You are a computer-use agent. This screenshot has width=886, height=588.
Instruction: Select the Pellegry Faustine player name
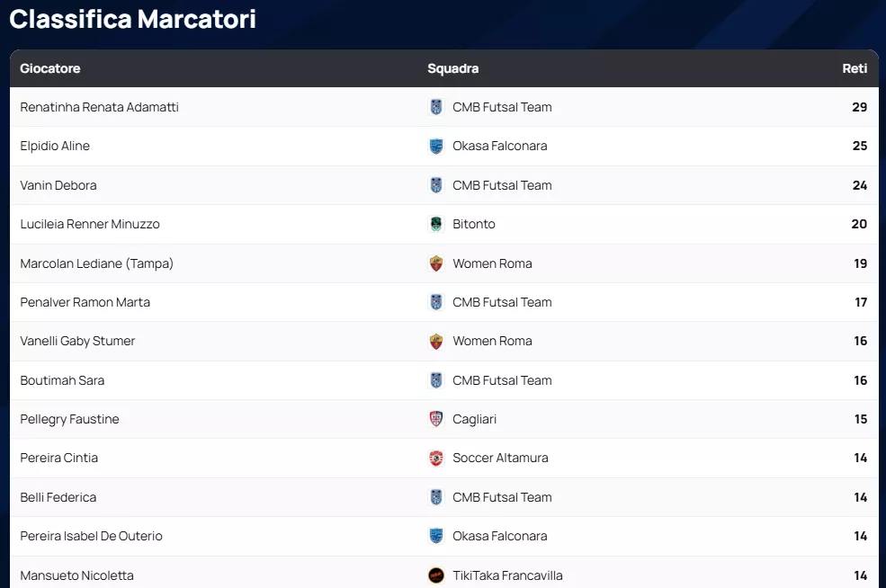click(69, 419)
